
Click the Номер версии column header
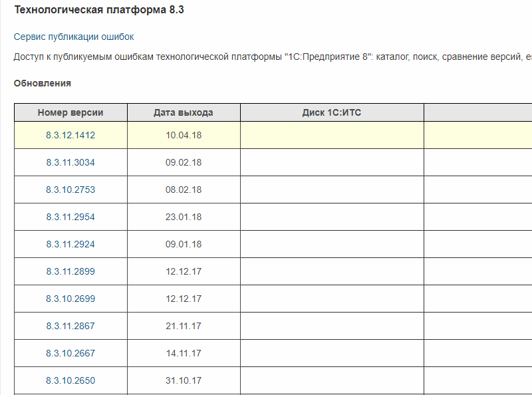pos(70,112)
